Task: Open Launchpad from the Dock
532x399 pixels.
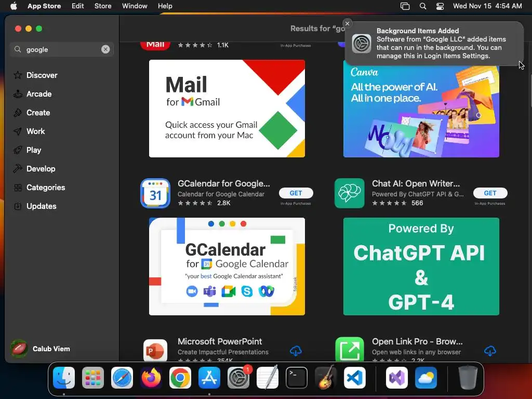Action: pyautogui.click(x=93, y=378)
